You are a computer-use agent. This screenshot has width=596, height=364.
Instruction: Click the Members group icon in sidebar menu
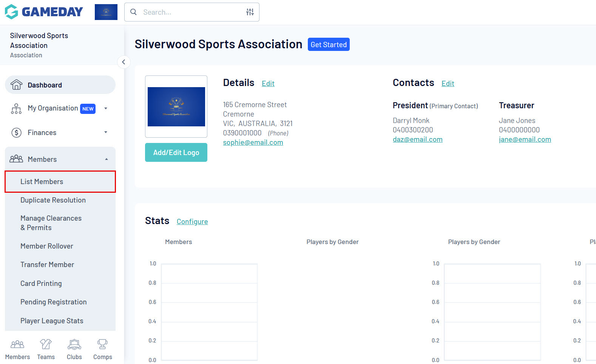click(x=16, y=159)
